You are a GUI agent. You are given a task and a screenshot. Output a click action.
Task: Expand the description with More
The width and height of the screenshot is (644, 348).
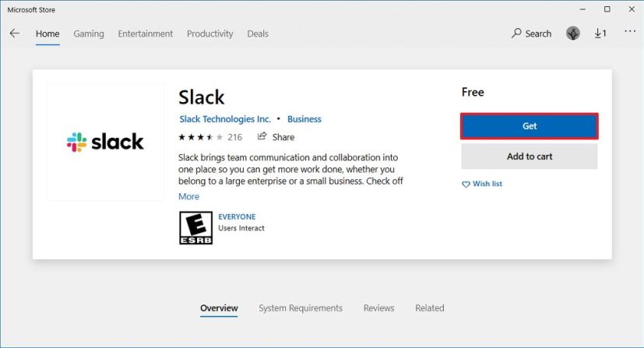pos(189,196)
